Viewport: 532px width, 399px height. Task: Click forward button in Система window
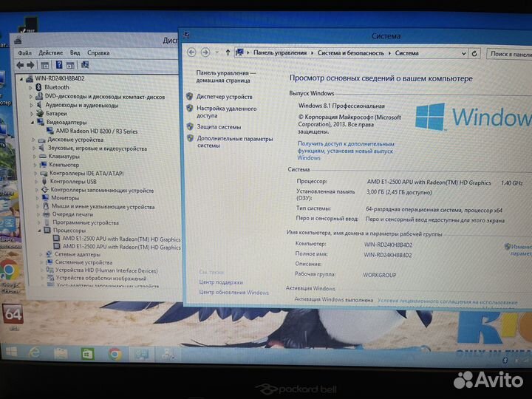tap(205, 52)
